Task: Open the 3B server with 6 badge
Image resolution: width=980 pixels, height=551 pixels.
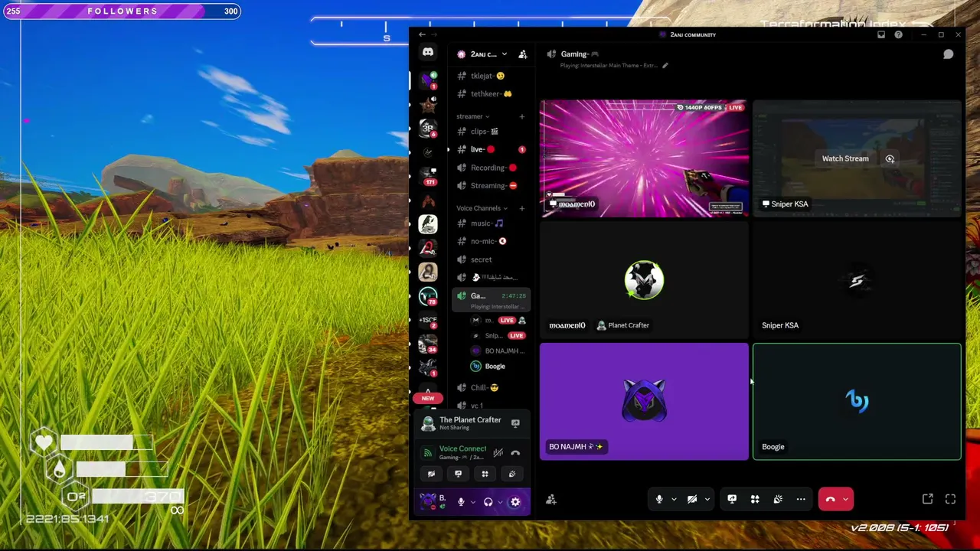Action: 428,127
